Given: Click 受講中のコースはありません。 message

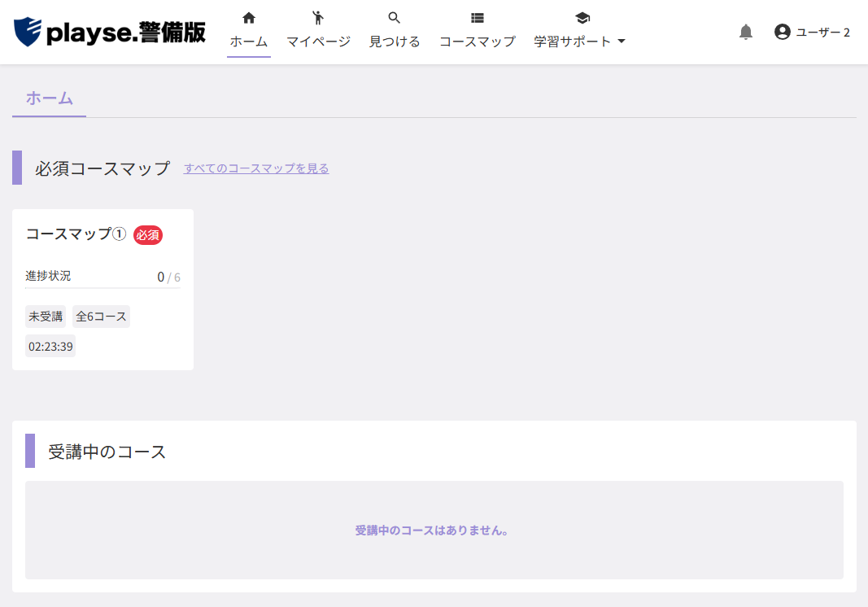Looking at the screenshot, I should pos(432,530).
